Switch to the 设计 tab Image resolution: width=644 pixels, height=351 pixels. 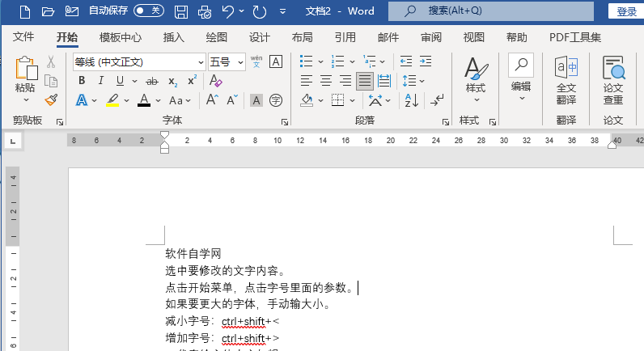click(x=260, y=38)
